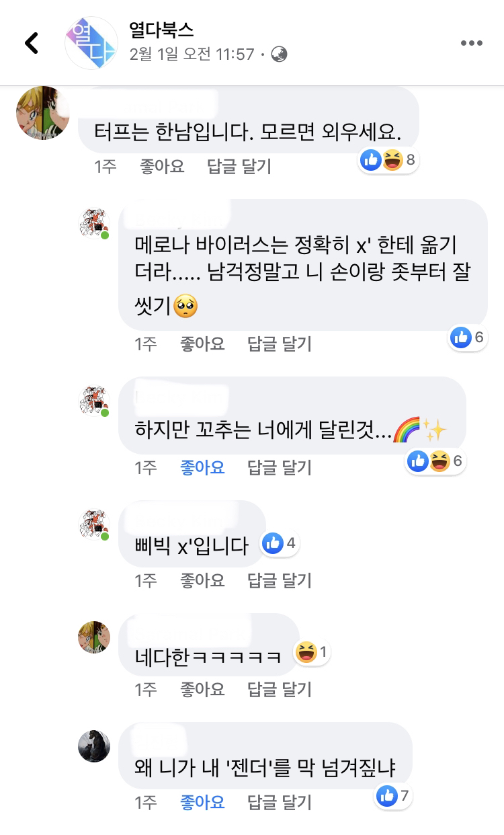Tap the back arrow icon
Viewport: 504px width, 835px height.
point(32,44)
